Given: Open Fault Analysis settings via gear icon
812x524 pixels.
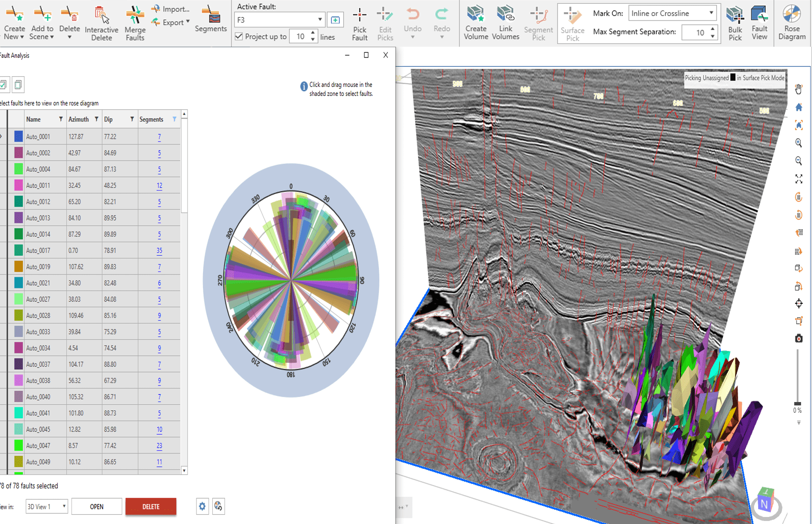Looking at the screenshot, I should point(202,506).
